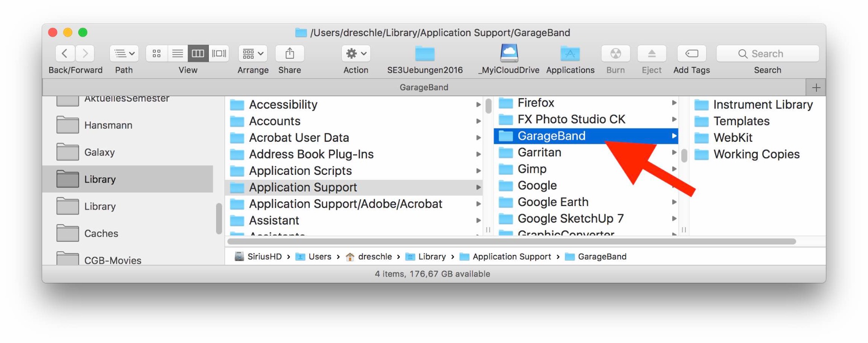The height and width of the screenshot is (343, 868).
Task: Select FX Photo Studio CK folder
Action: pyautogui.click(x=586, y=119)
